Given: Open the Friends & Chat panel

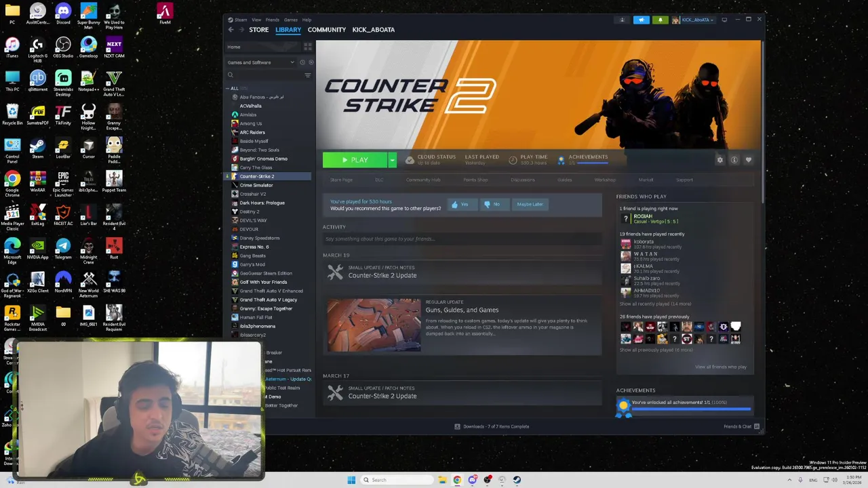Looking at the screenshot, I should pos(741,426).
